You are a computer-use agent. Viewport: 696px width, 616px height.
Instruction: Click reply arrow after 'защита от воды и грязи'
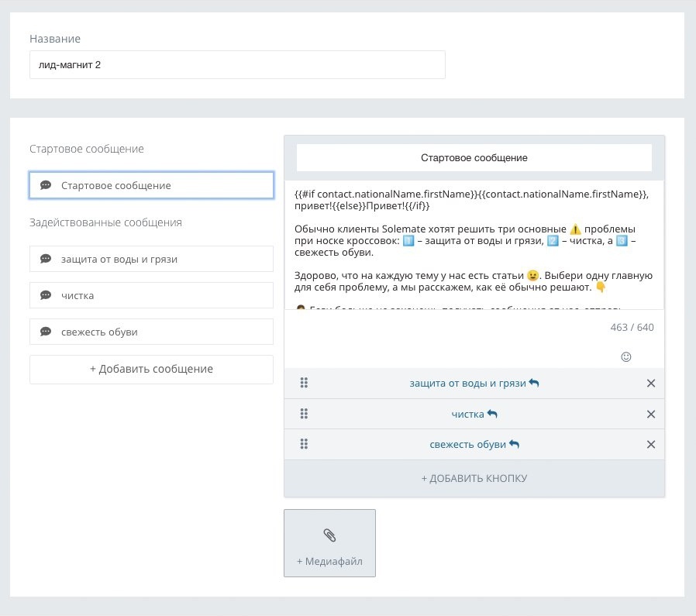coord(534,384)
